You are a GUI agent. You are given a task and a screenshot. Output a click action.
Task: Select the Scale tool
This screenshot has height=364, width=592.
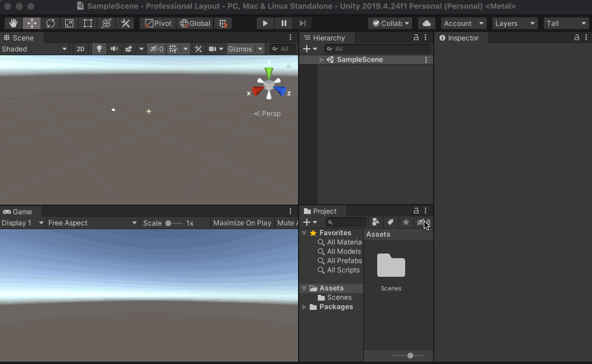(69, 23)
